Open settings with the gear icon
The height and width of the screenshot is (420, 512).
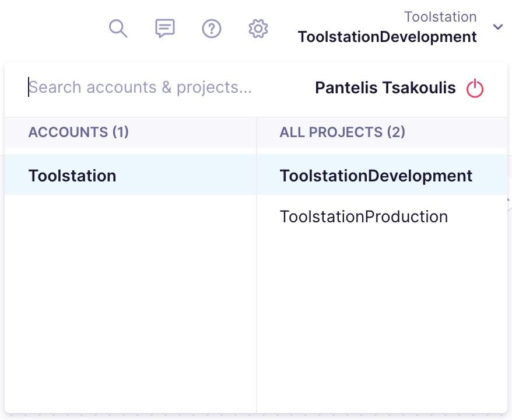tap(258, 28)
